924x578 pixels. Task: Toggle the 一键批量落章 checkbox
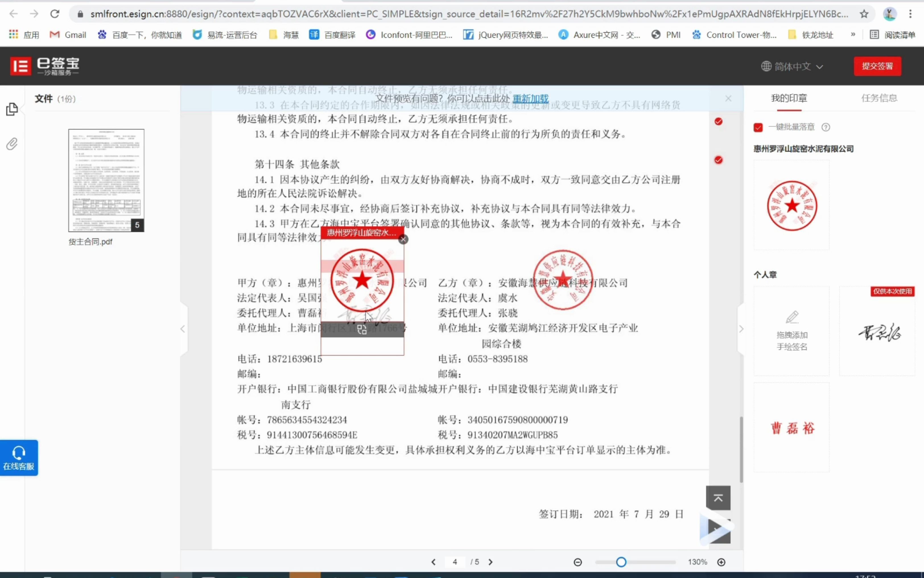pos(758,127)
